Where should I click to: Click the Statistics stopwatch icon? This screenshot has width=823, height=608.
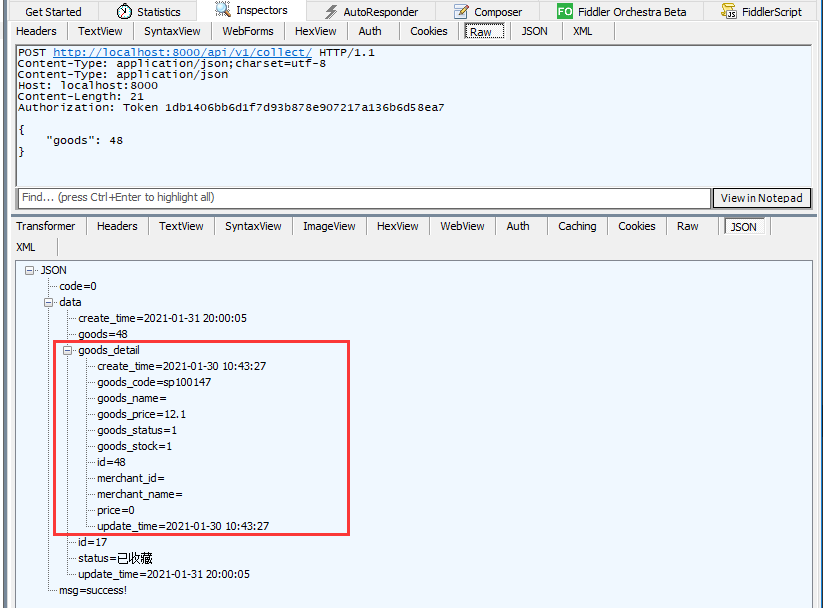[x=124, y=11]
